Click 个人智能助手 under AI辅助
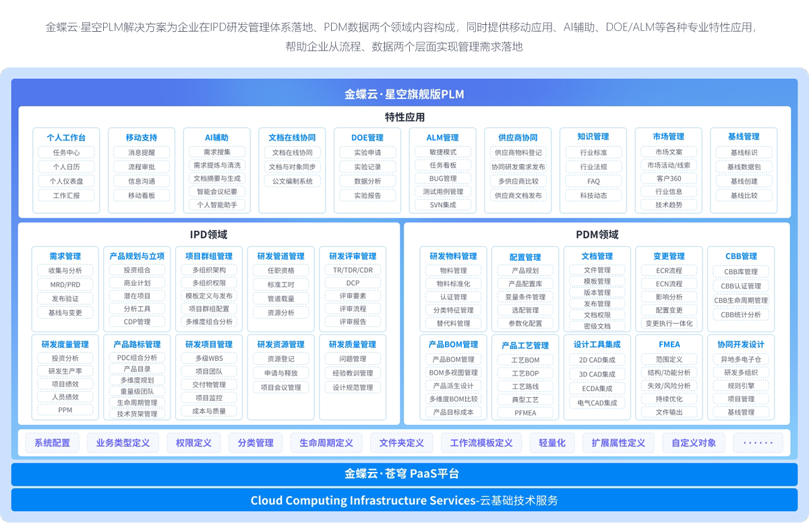Image resolution: width=809 pixels, height=532 pixels. tap(218, 204)
